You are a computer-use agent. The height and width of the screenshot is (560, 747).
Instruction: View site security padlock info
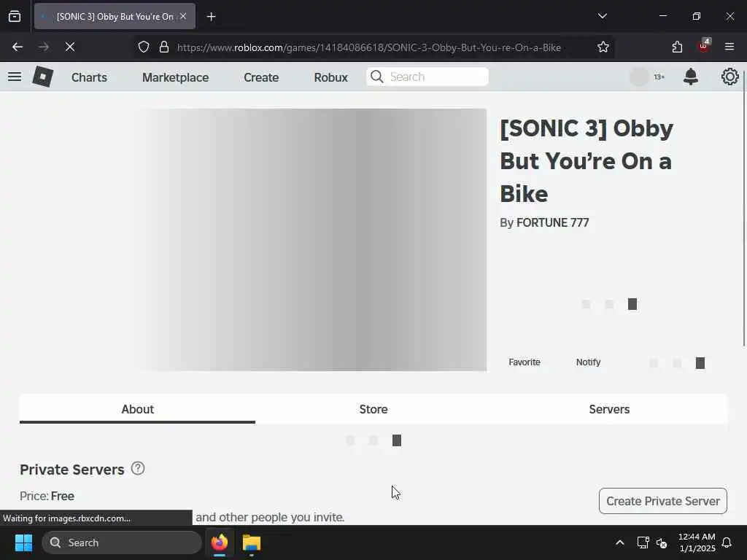tap(164, 47)
